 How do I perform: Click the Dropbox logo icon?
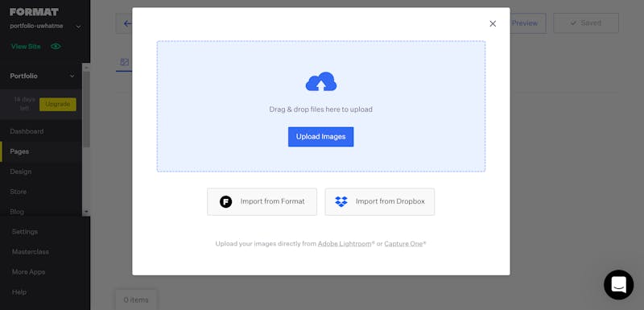(x=341, y=201)
